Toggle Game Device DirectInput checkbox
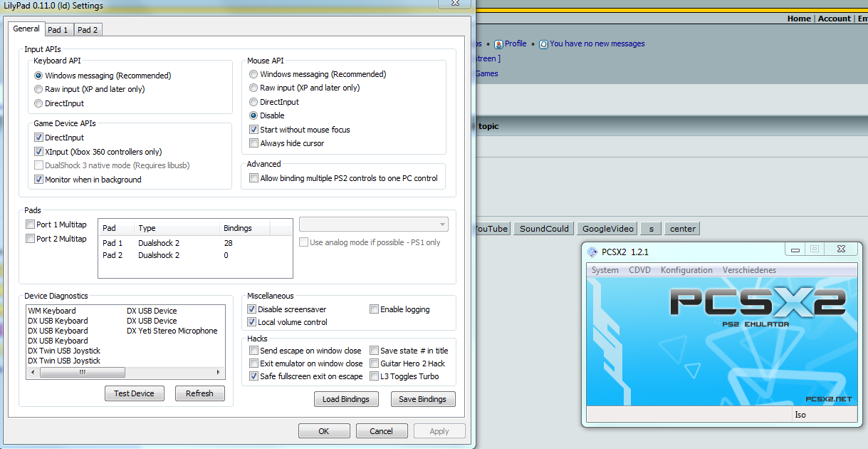This screenshot has height=449, width=868. coord(39,138)
